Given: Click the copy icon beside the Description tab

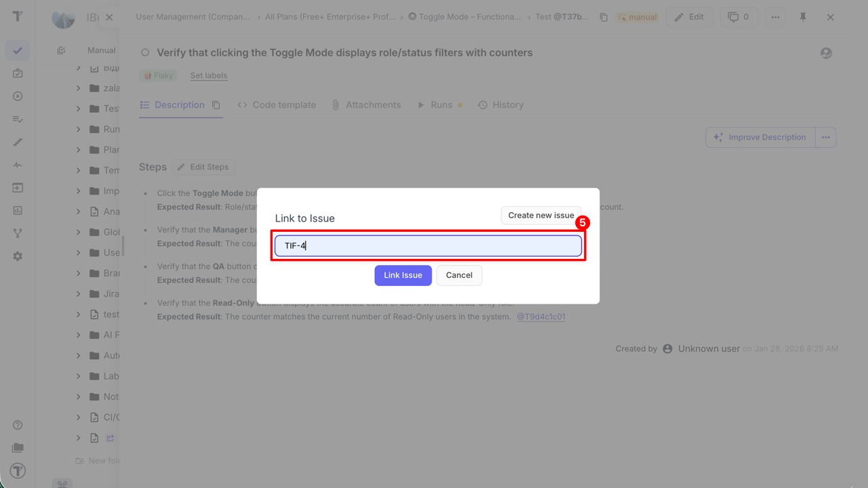Looking at the screenshot, I should coord(216,104).
